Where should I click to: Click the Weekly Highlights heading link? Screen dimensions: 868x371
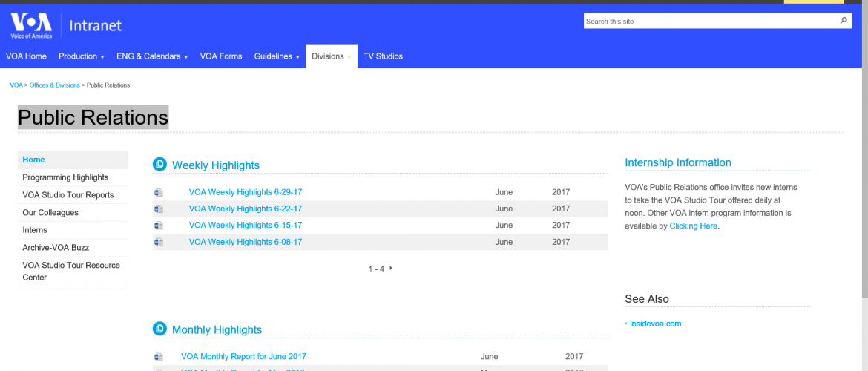coord(216,165)
